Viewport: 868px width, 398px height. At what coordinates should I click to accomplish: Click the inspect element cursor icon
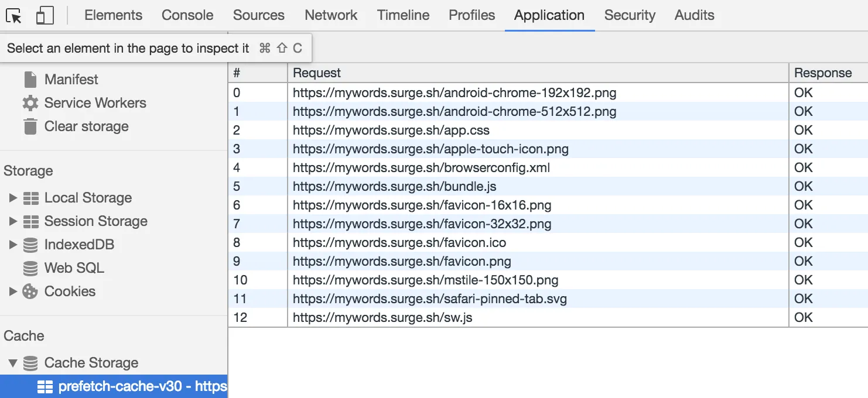pos(14,16)
